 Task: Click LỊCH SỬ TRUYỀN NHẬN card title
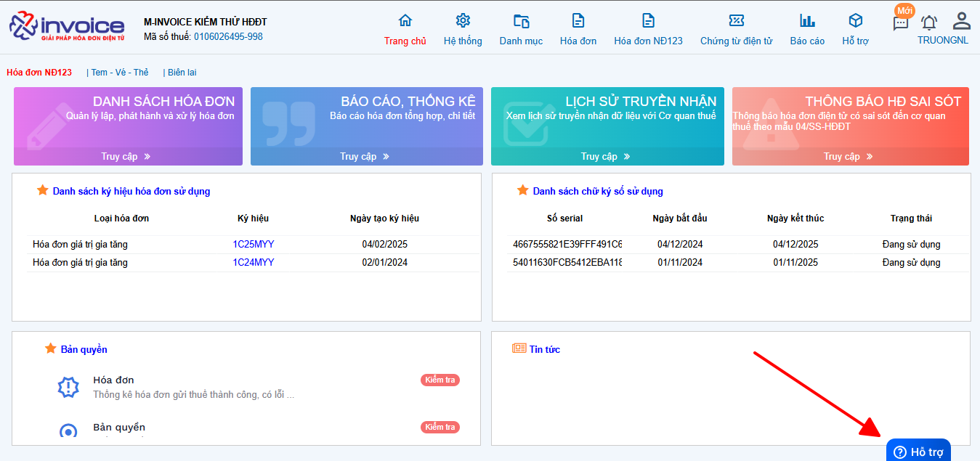point(641,102)
